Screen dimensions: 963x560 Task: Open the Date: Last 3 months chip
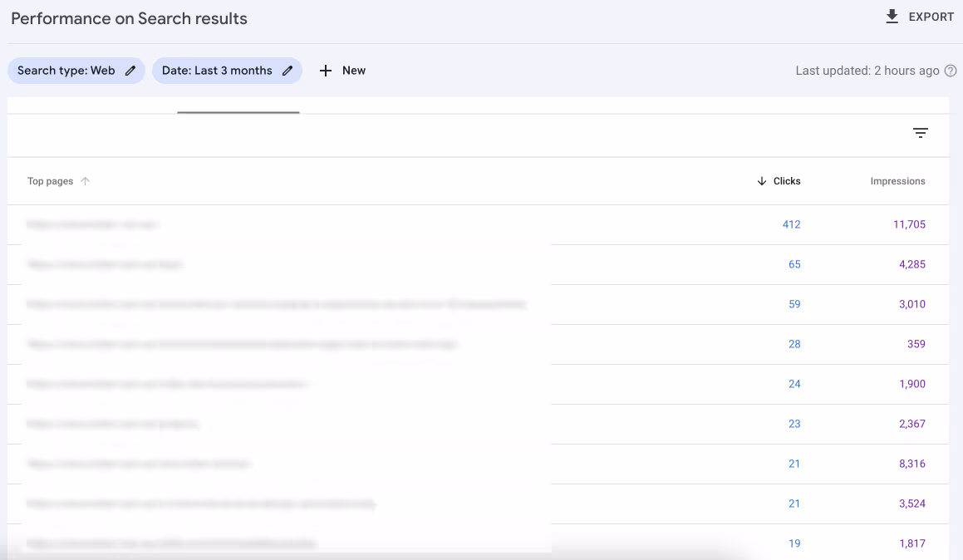(x=227, y=71)
